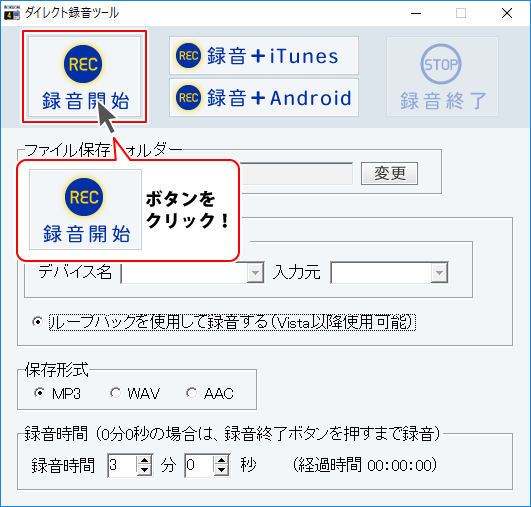This screenshot has width=531, height=507.
Task: Choose MP3 save format
Action: 39,393
